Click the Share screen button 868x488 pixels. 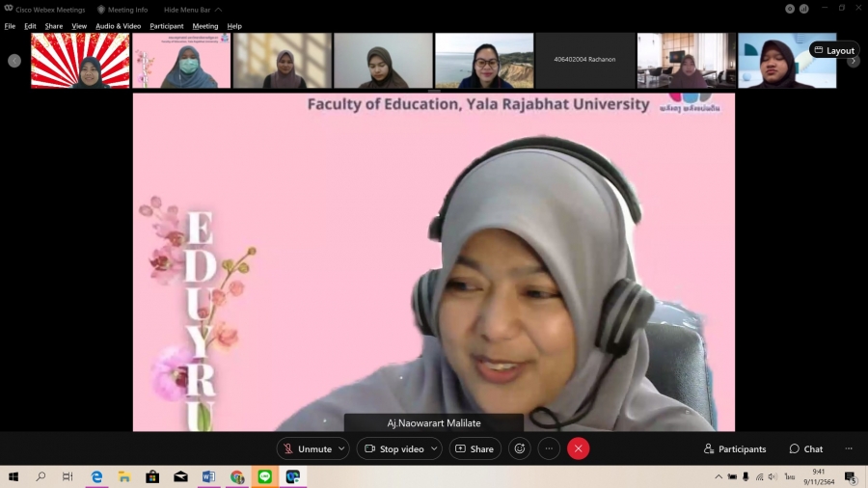tap(475, 448)
